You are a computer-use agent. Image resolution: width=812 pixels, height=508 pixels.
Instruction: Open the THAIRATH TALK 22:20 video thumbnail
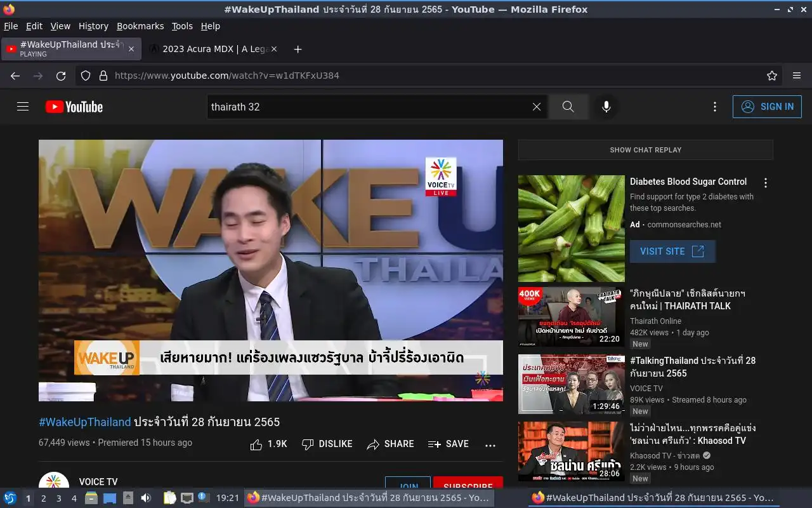click(x=572, y=317)
